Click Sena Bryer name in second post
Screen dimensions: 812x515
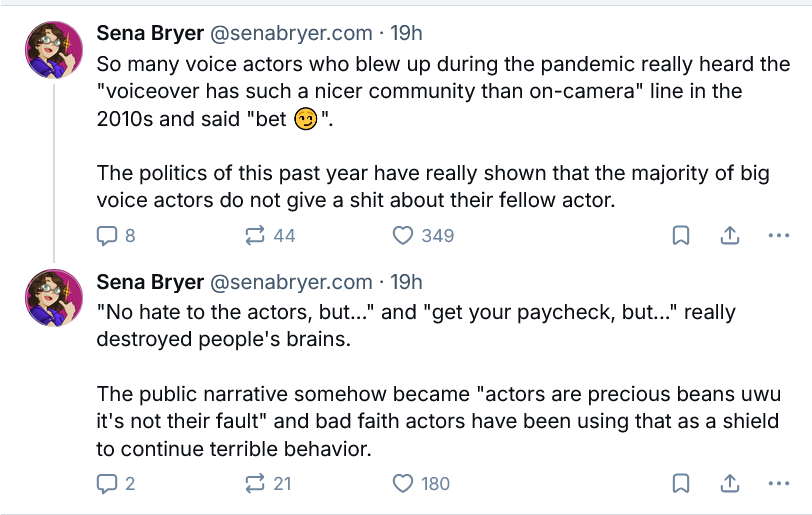click(x=149, y=282)
